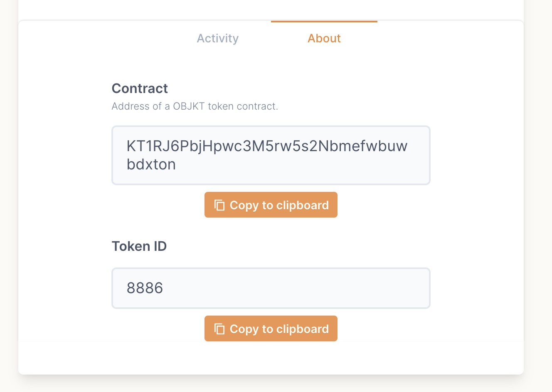Click 'Copy to clipboard' label under Token ID box
The width and height of the screenshot is (552, 392).
pyautogui.click(x=279, y=329)
